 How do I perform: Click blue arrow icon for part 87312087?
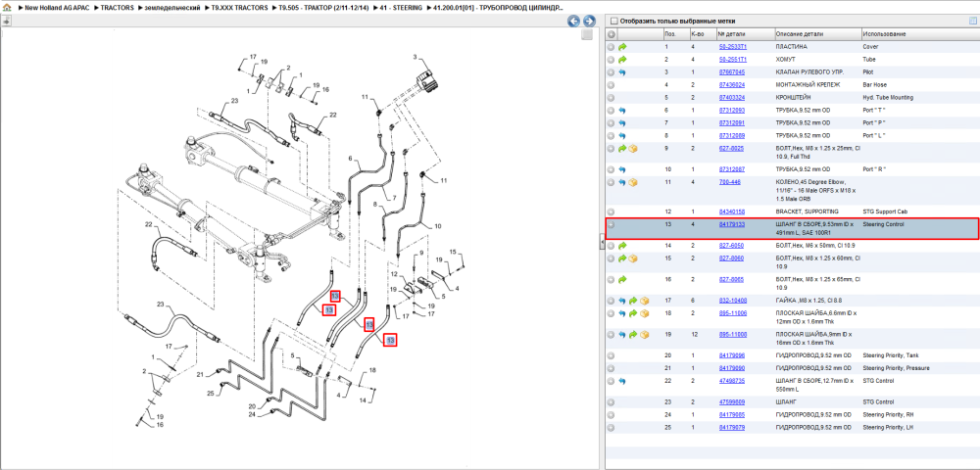tap(622, 169)
